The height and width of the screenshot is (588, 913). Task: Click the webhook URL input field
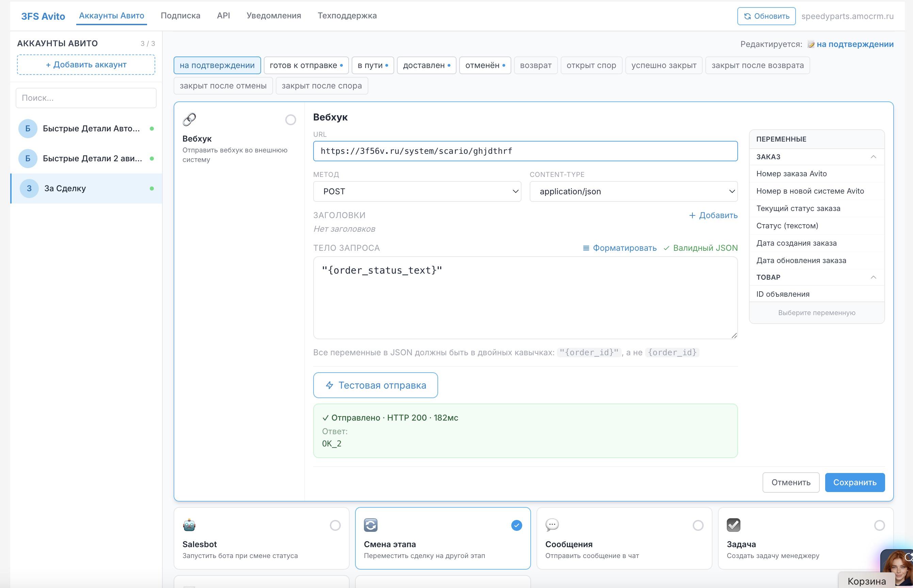(525, 151)
